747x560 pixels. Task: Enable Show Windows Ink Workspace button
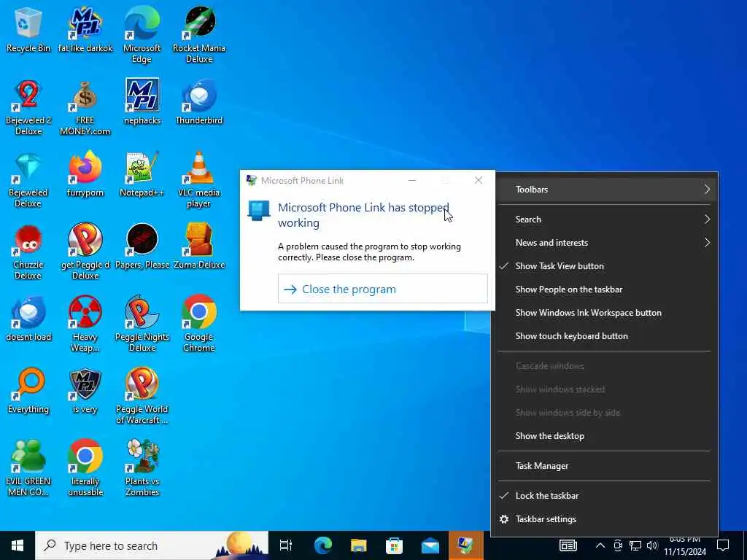pos(604,313)
